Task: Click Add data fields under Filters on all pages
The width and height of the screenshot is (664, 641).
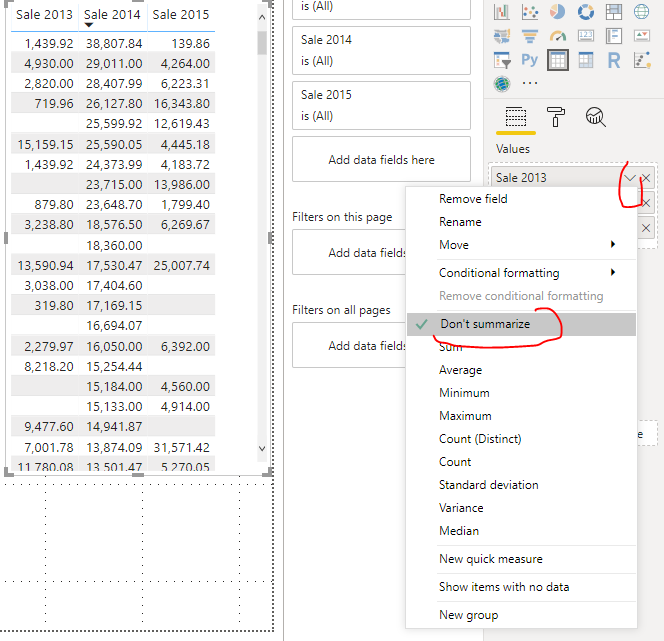Action: (349, 345)
